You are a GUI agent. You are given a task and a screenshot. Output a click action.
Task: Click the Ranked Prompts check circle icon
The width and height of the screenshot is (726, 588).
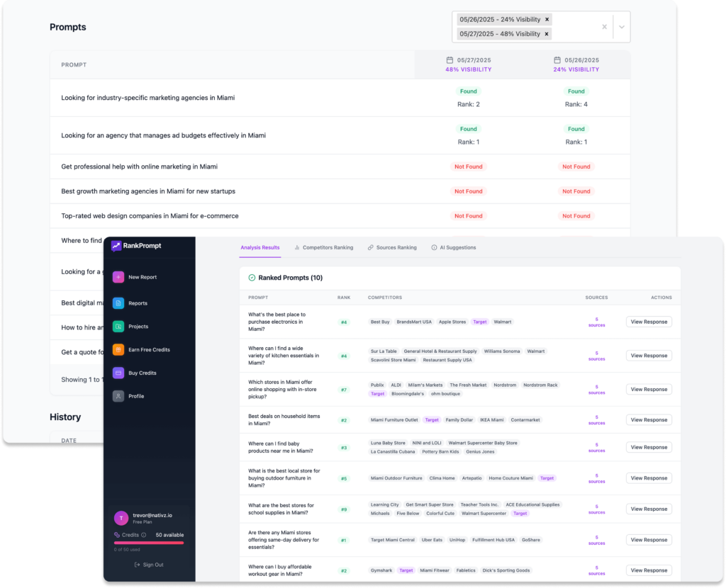(252, 278)
